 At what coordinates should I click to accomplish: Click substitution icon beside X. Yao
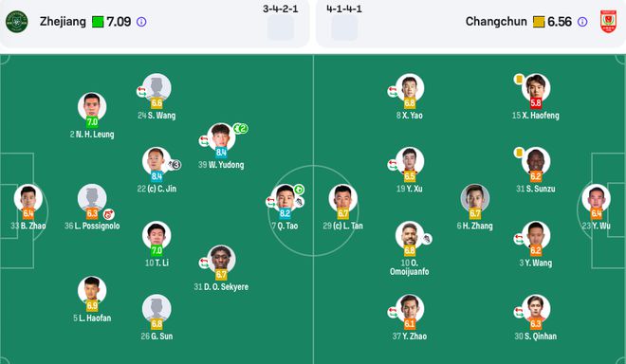393,92
